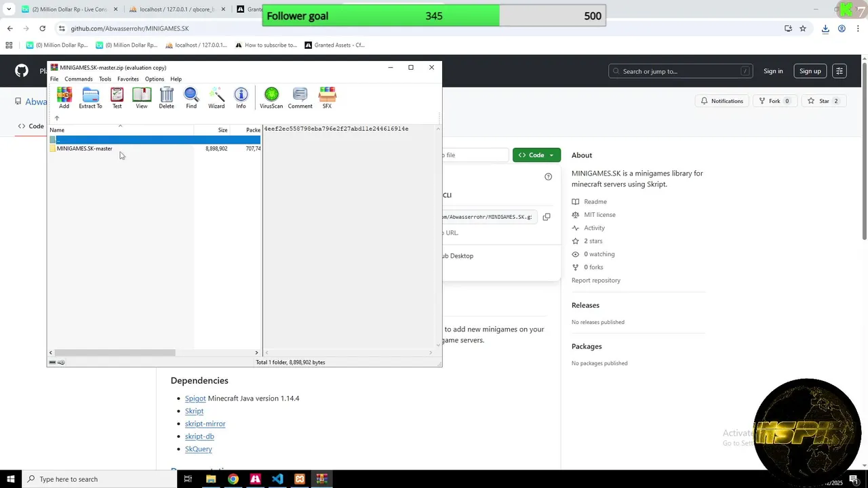Click the Notifications button on the repo
Screen dimensions: 868x488
[x=722, y=101]
